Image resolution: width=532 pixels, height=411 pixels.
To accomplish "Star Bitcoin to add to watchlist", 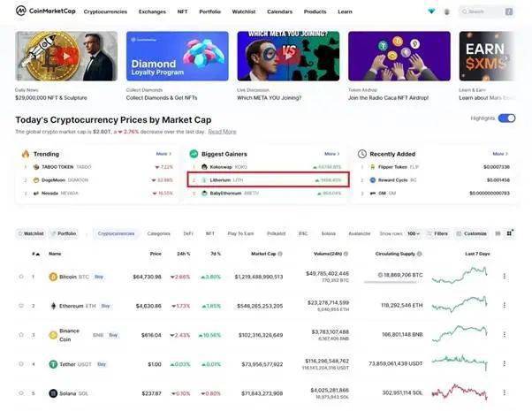I will pos(21,277).
